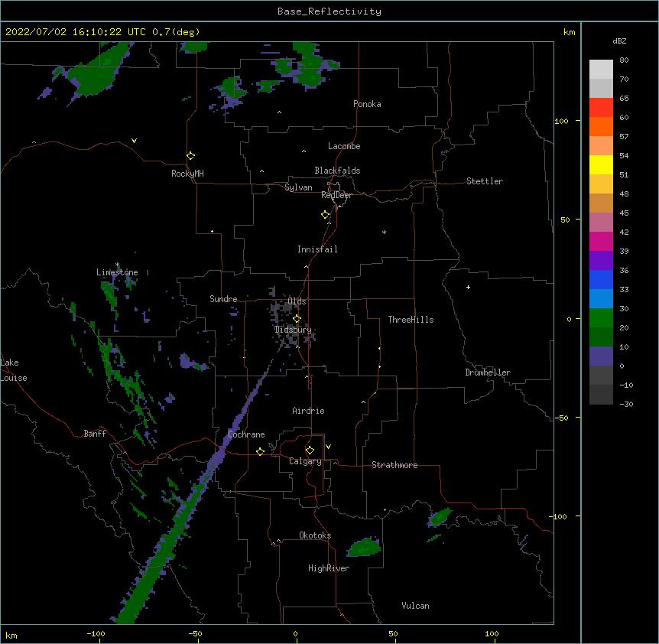Pick the light gray swatch at legend top
Viewport: 659px width, 644px height.
(x=601, y=70)
